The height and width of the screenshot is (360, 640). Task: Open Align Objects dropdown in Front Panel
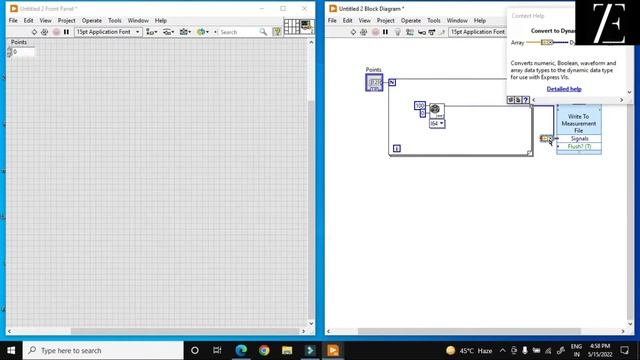[x=152, y=32]
